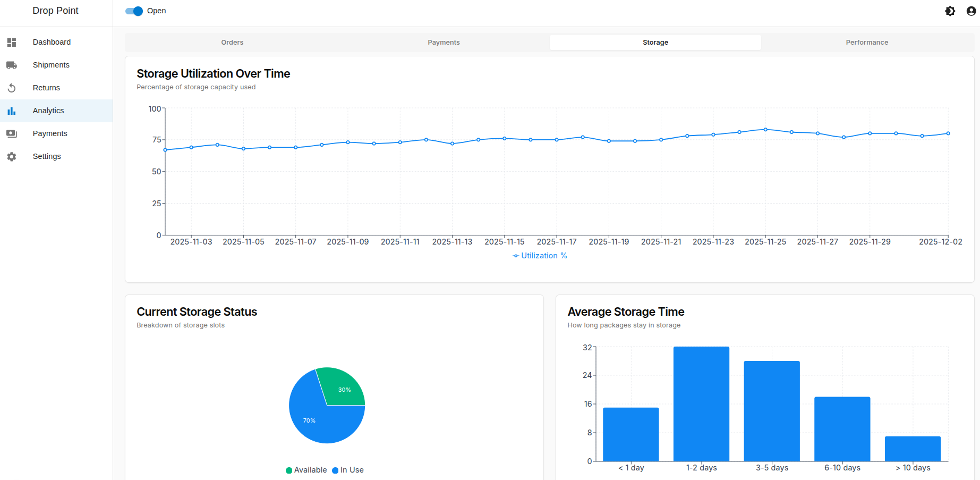Toggle the theme brightness icon
This screenshot has width=980, height=480.
pyautogui.click(x=950, y=11)
